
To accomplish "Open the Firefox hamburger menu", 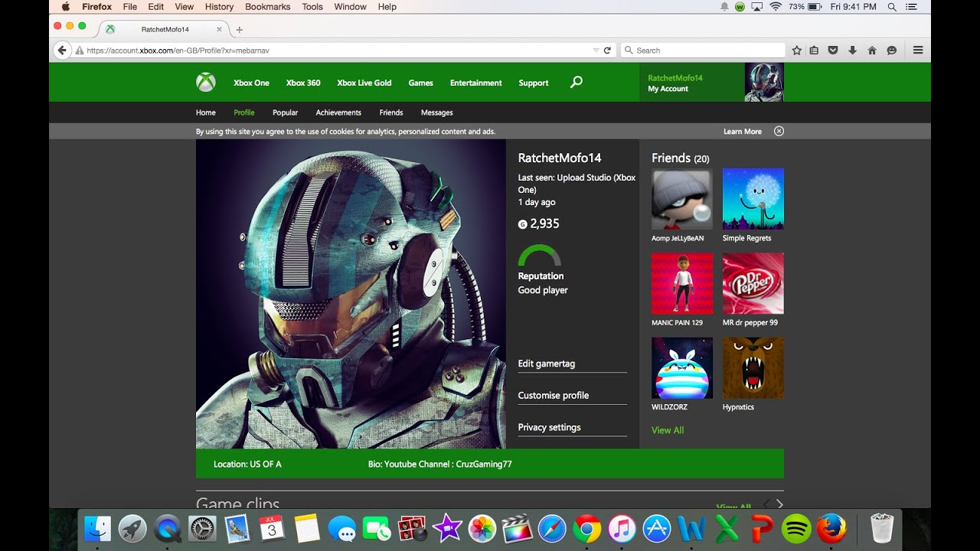I will pyautogui.click(x=918, y=51).
